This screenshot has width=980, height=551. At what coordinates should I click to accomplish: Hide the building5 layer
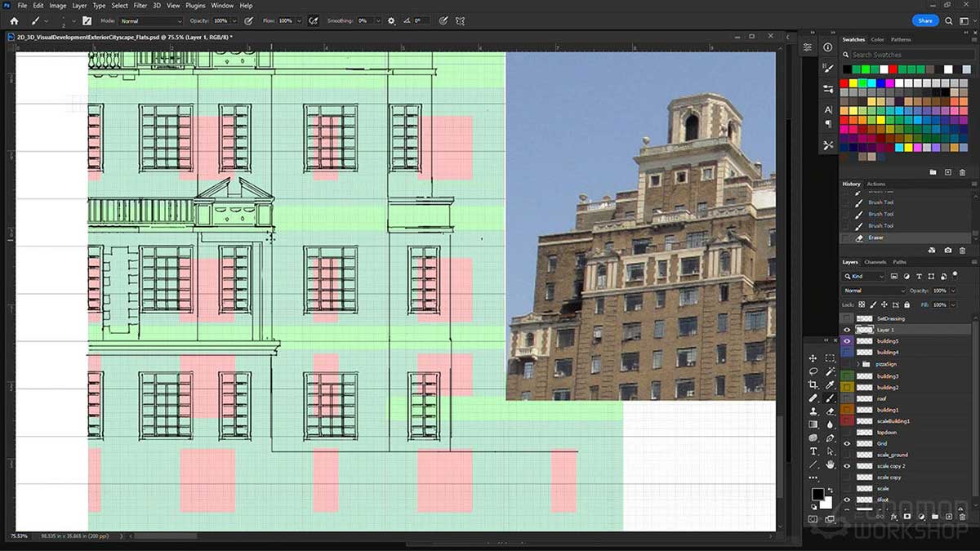coord(847,341)
